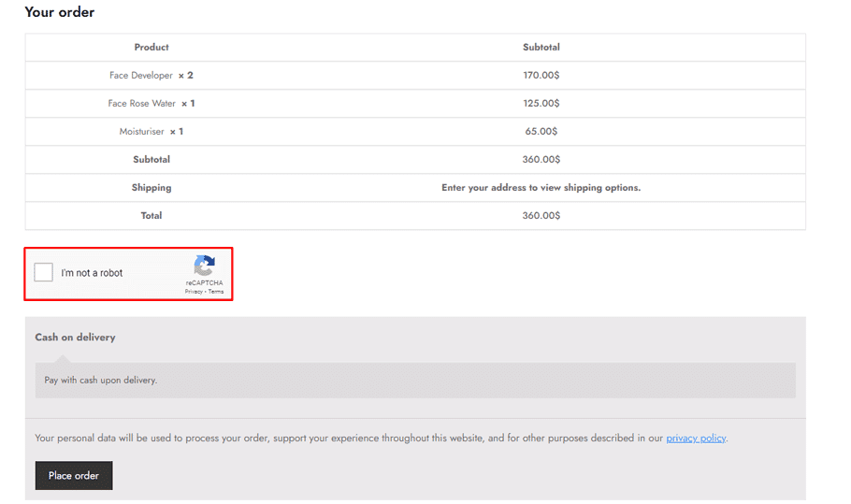Click the Product column header
851x504 pixels.
coord(151,47)
